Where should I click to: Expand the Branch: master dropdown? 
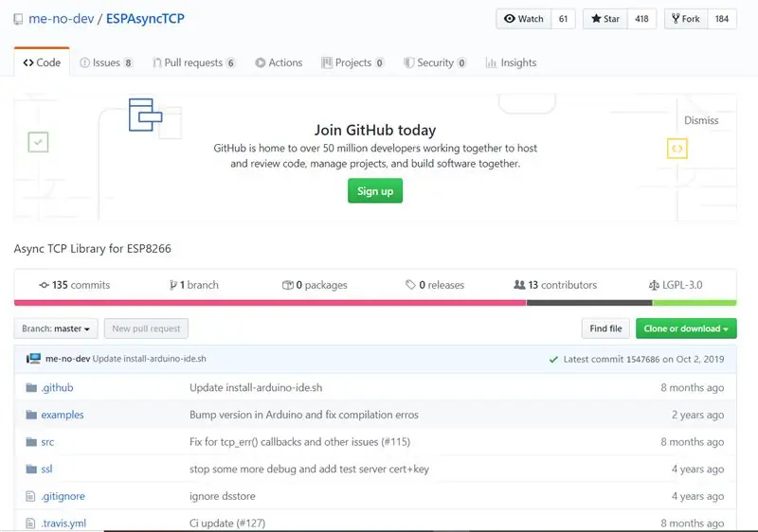pos(56,328)
